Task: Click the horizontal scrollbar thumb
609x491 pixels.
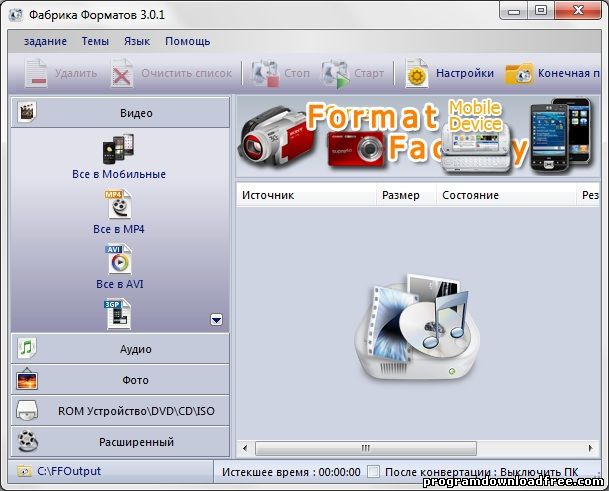Action: (x=365, y=448)
